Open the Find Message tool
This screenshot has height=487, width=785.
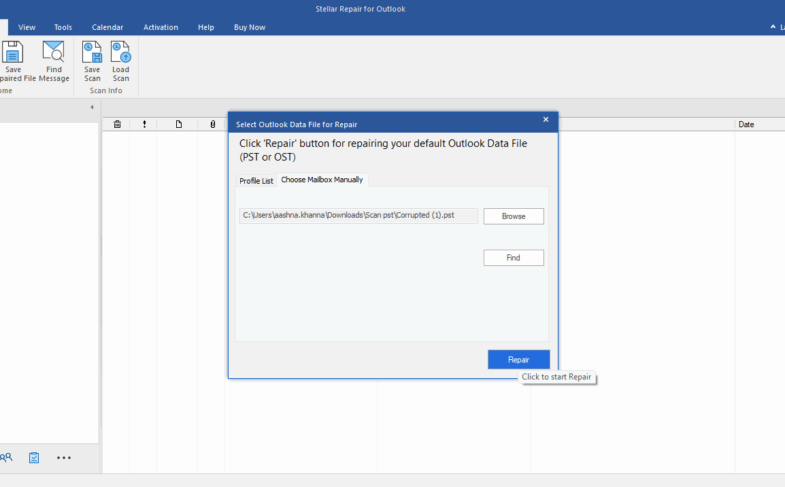(x=54, y=61)
